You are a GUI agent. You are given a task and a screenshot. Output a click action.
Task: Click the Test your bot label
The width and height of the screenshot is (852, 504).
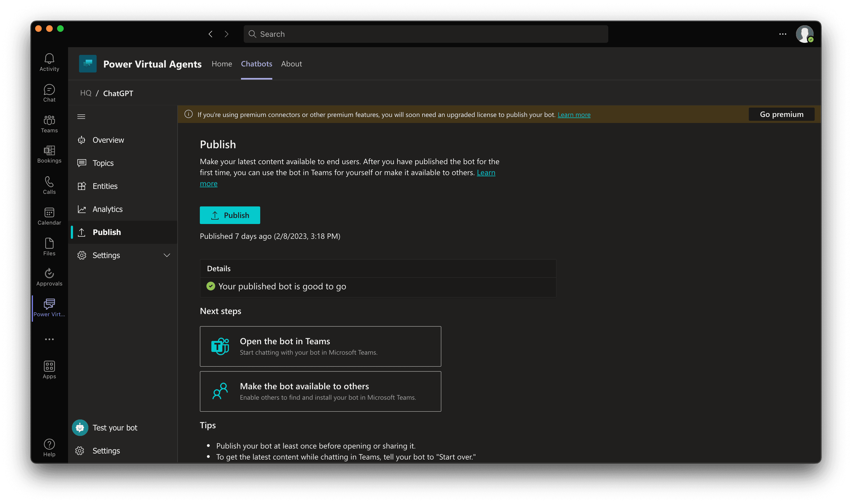[115, 428]
